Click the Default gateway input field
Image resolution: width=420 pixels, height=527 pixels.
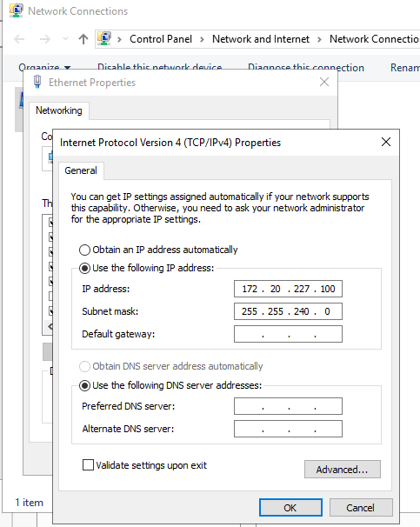(x=288, y=334)
